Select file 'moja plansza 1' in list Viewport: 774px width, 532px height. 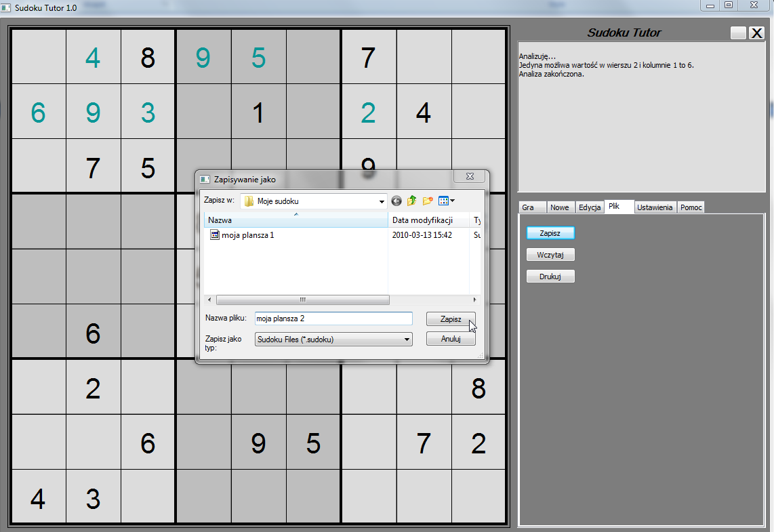tap(247, 235)
